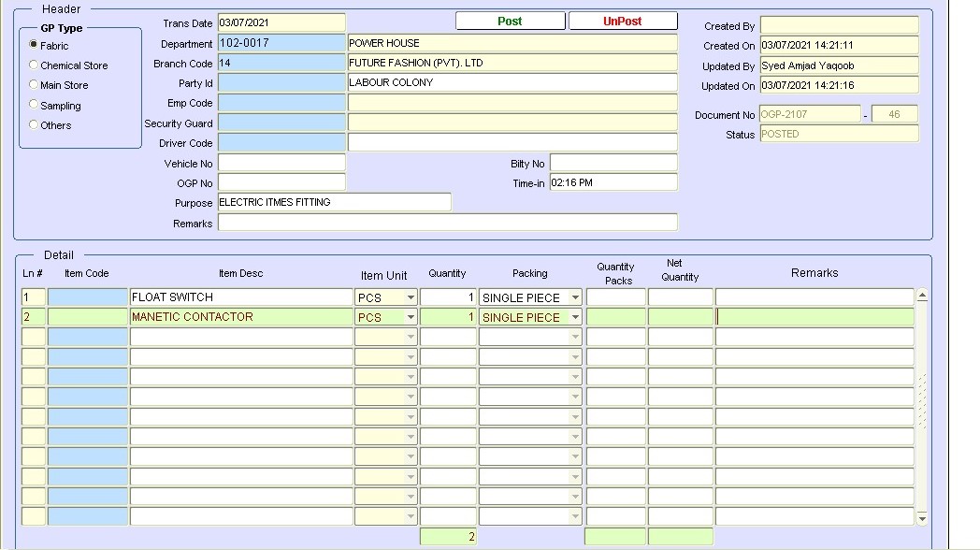Click FLOAT SWITCH item description cell
The height and width of the screenshot is (550, 980).
click(240, 297)
